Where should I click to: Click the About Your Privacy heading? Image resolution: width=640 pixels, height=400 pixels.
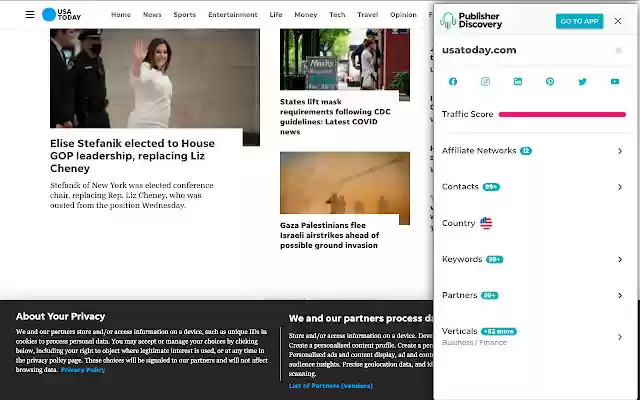tap(60, 317)
